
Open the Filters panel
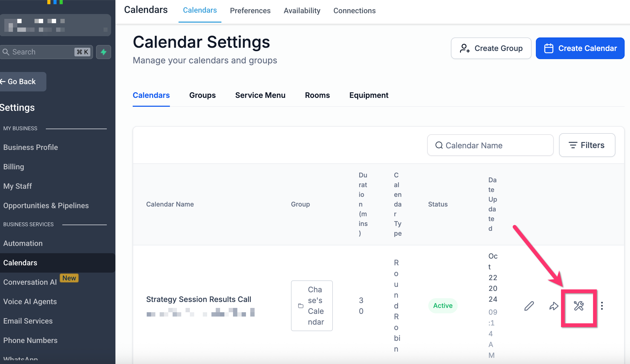point(587,145)
